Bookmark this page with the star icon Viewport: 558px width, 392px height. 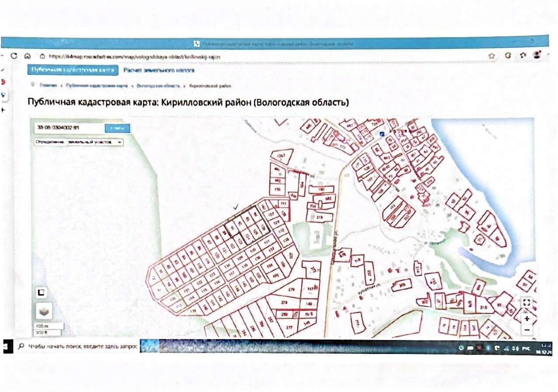[492, 56]
